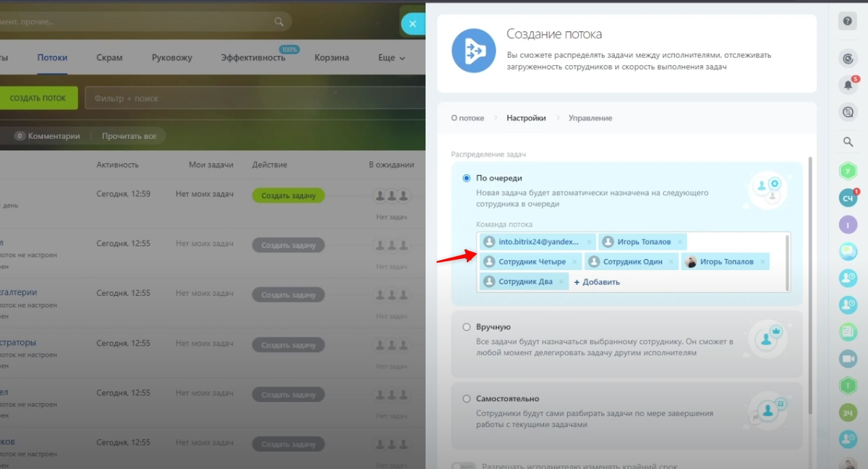Image resolution: width=868 pixels, height=469 pixels.
Task: Toggle Разрешать исполнителю изменять крайний срок switch
Action: (x=464, y=466)
